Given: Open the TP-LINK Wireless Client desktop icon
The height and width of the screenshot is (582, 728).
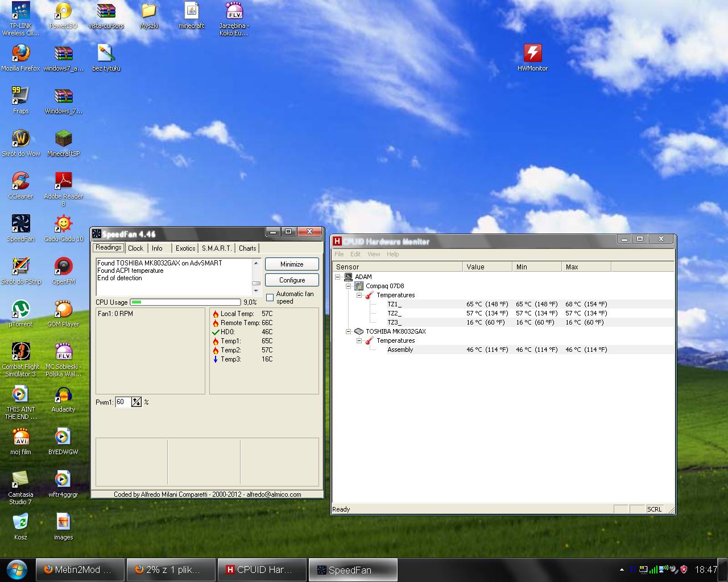Looking at the screenshot, I should pos(21,19).
